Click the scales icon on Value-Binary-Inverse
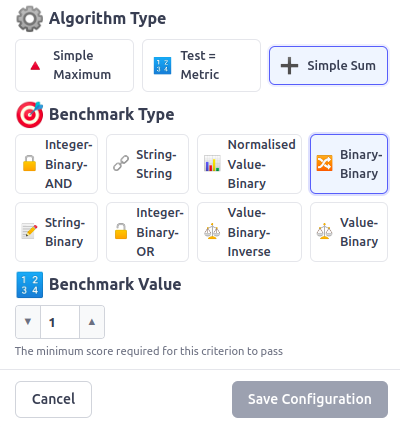Image resolution: width=400 pixels, height=427 pixels. tap(212, 231)
